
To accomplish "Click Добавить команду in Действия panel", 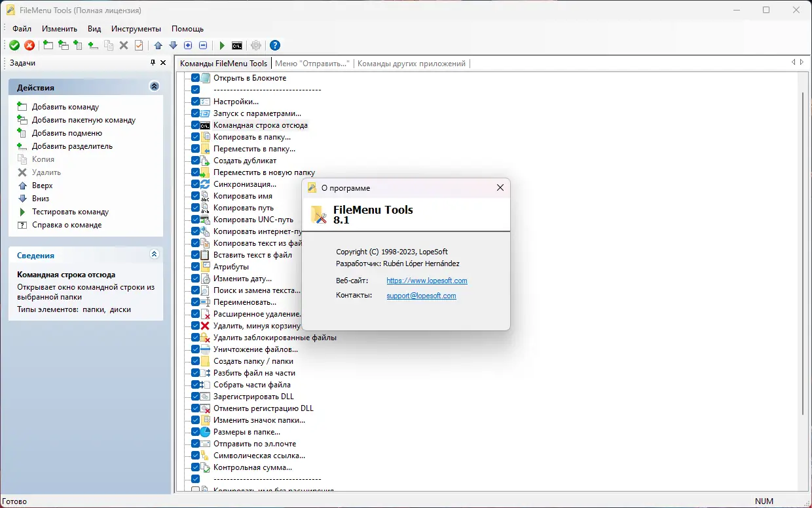I will pyautogui.click(x=65, y=107).
